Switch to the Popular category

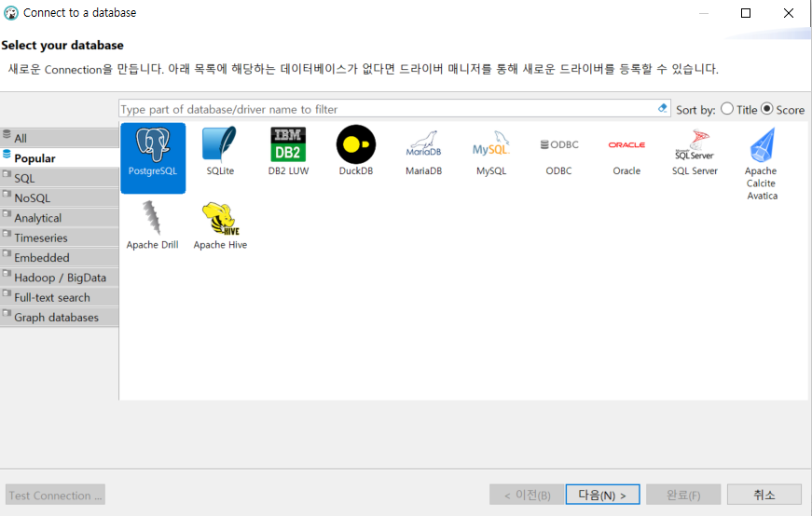(x=60, y=157)
